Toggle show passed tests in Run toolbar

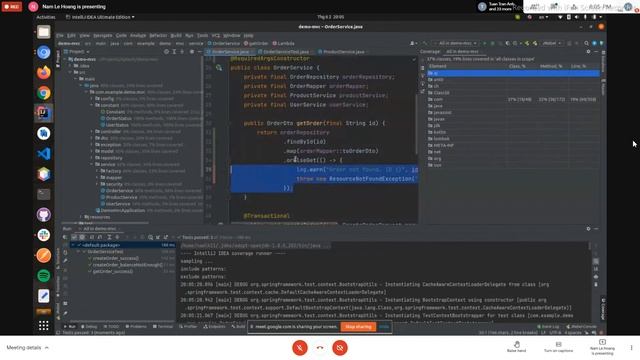pyautogui.click(x=74, y=237)
